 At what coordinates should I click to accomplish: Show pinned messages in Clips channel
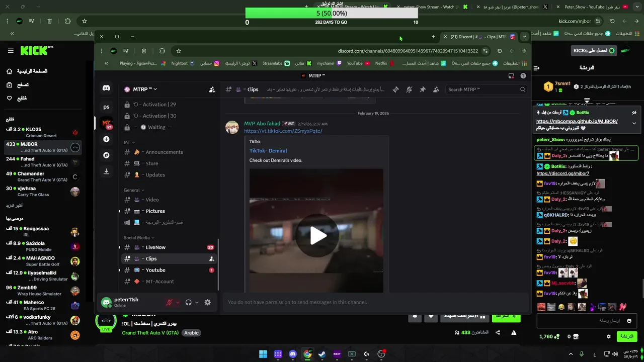tap(423, 89)
